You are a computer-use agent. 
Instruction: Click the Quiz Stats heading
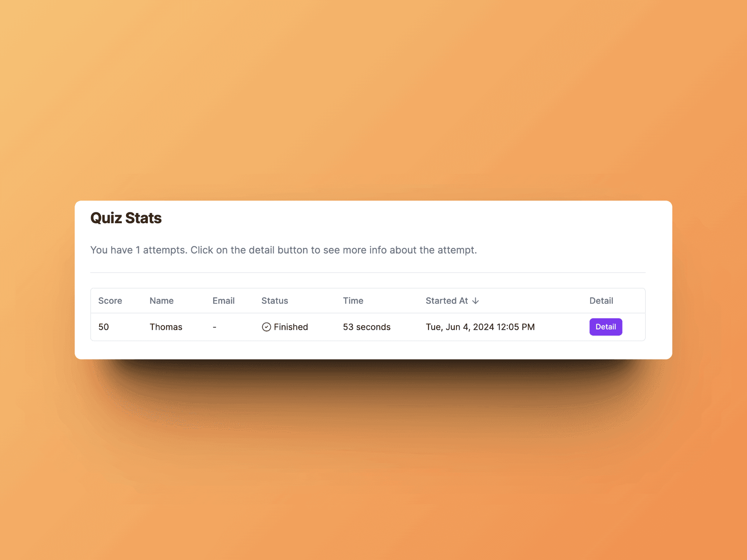(x=126, y=218)
